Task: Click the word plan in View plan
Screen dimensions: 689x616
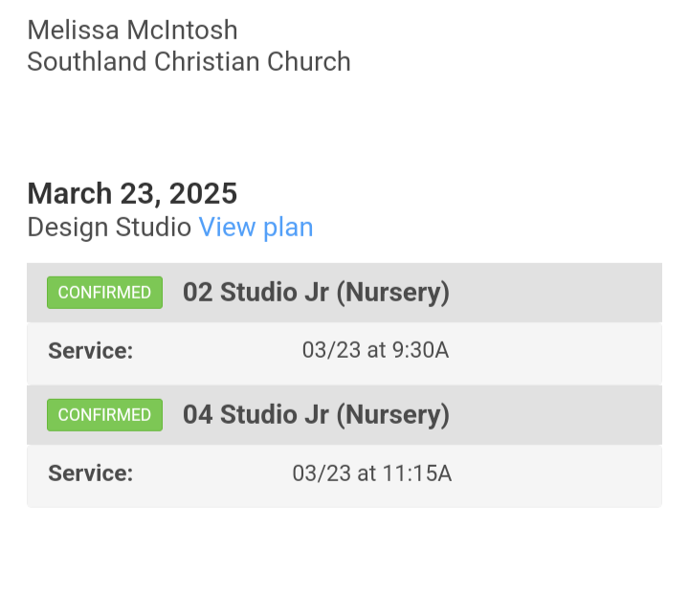Action: (288, 228)
